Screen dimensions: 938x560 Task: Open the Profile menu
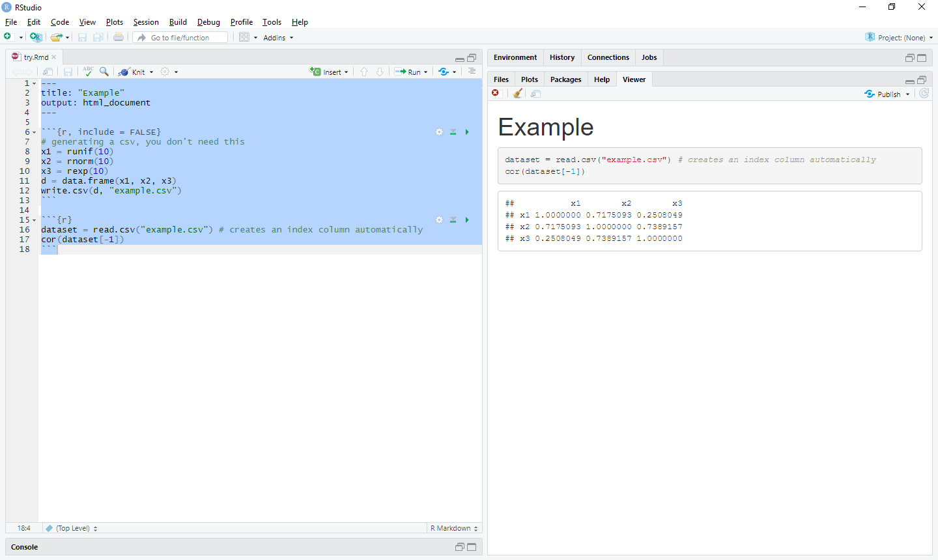point(242,22)
